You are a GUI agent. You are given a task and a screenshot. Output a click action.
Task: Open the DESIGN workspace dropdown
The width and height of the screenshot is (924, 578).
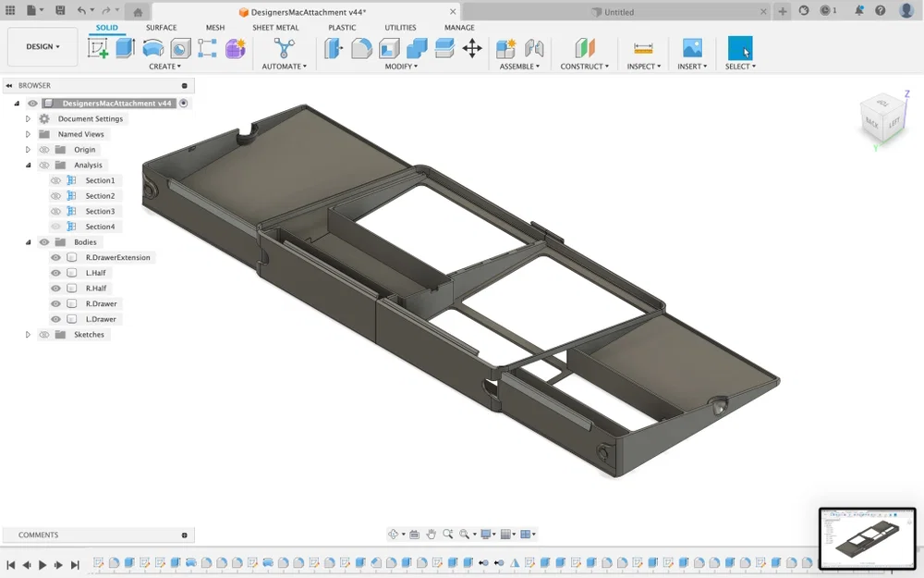click(x=43, y=46)
